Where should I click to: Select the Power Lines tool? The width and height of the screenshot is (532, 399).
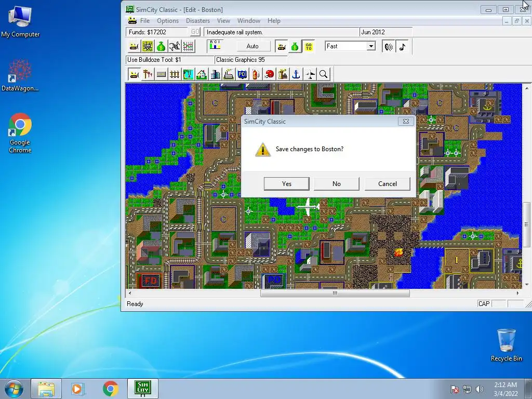tap(148, 74)
